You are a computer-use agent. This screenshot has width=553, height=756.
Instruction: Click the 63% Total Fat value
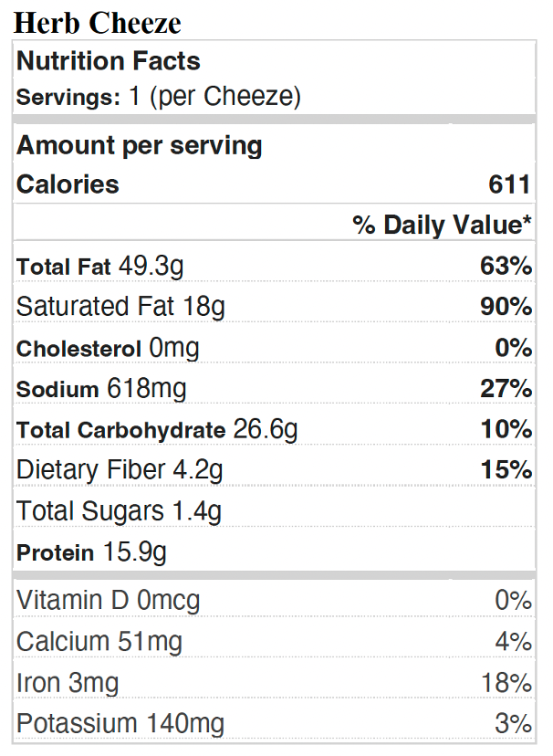click(x=506, y=267)
